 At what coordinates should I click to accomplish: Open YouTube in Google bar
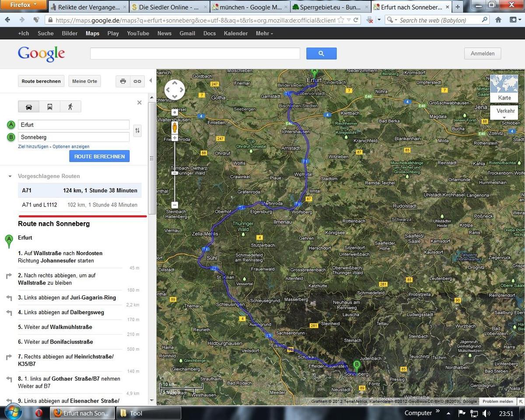point(138,33)
